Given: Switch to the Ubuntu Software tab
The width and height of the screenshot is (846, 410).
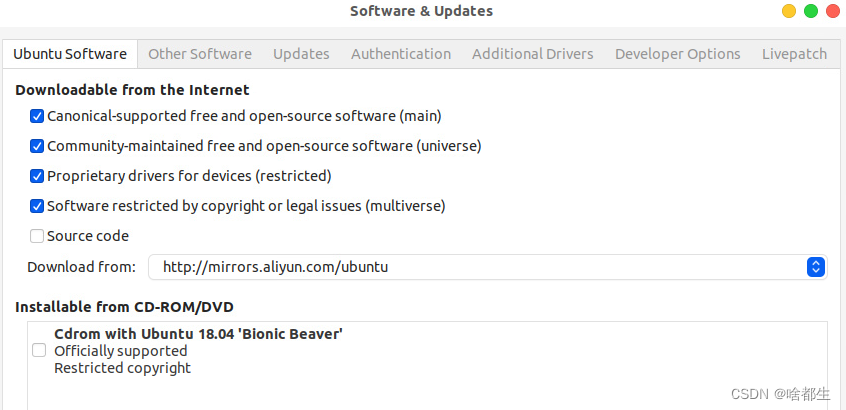Looking at the screenshot, I should click(70, 54).
